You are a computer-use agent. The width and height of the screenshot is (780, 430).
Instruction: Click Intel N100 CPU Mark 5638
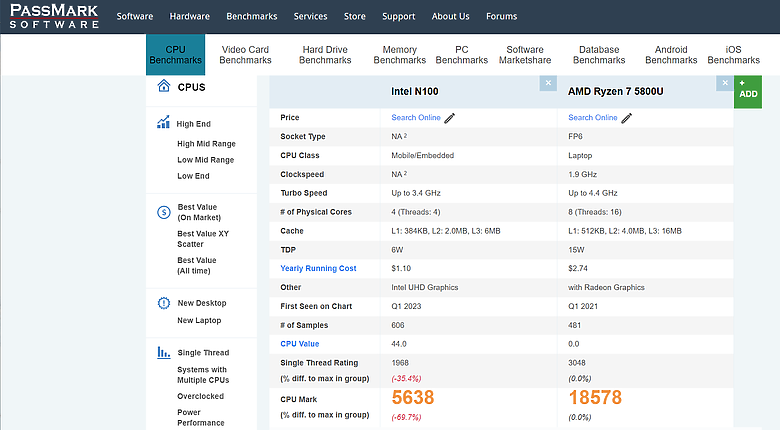[x=413, y=397]
